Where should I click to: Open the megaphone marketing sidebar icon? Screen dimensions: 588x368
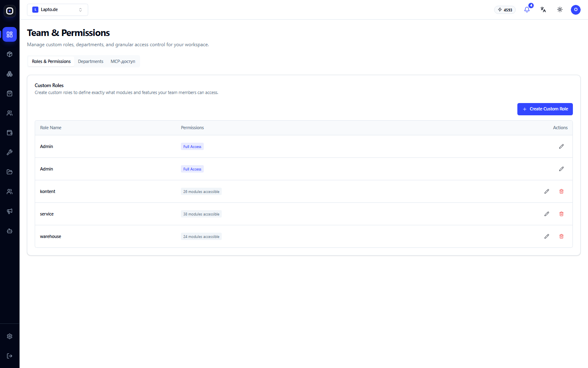(10, 211)
